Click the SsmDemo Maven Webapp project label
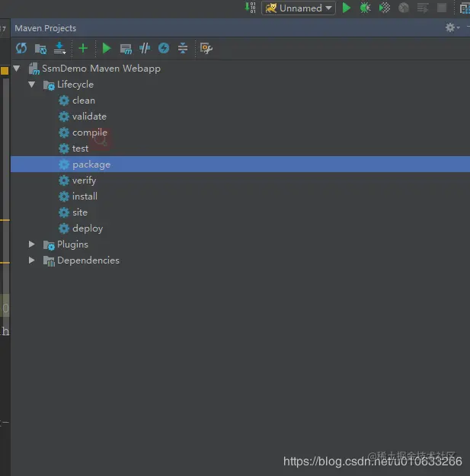 [x=101, y=69]
